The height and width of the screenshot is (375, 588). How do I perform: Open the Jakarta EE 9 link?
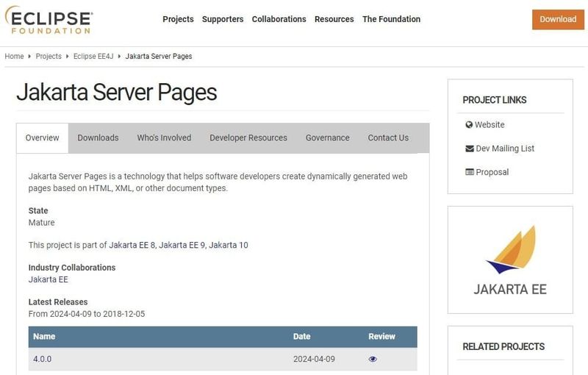[182, 246]
